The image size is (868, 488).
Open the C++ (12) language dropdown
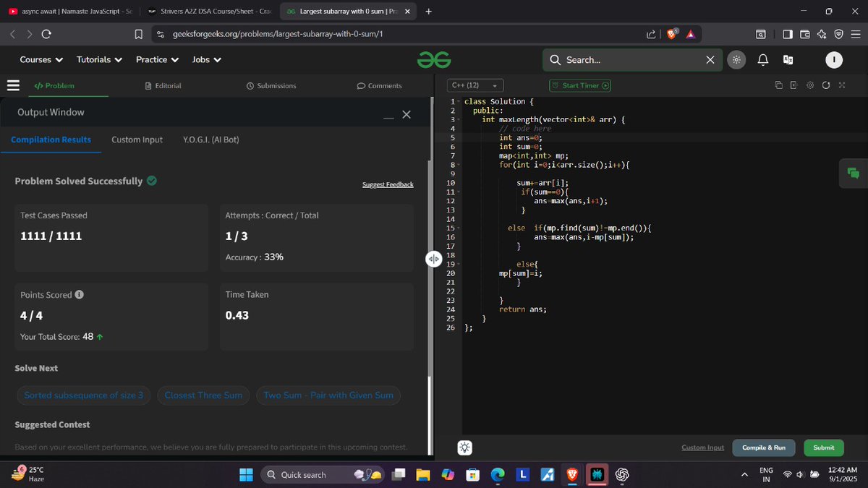(475, 85)
